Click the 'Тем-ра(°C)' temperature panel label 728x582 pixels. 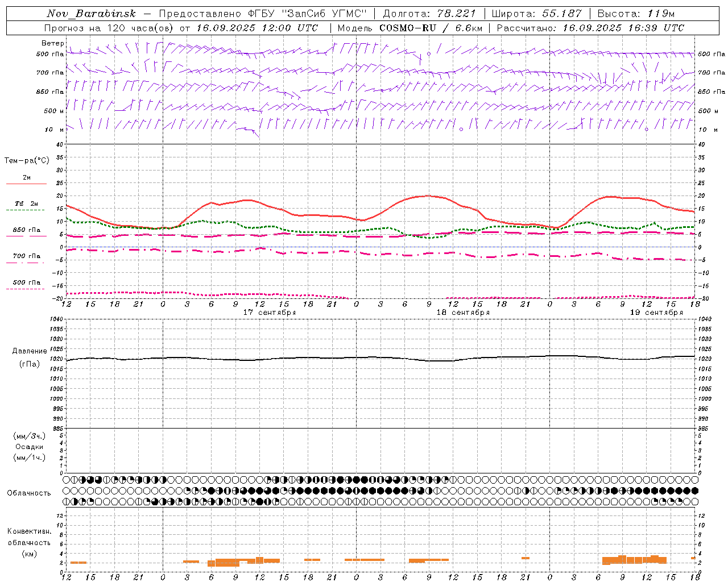[x=27, y=161]
